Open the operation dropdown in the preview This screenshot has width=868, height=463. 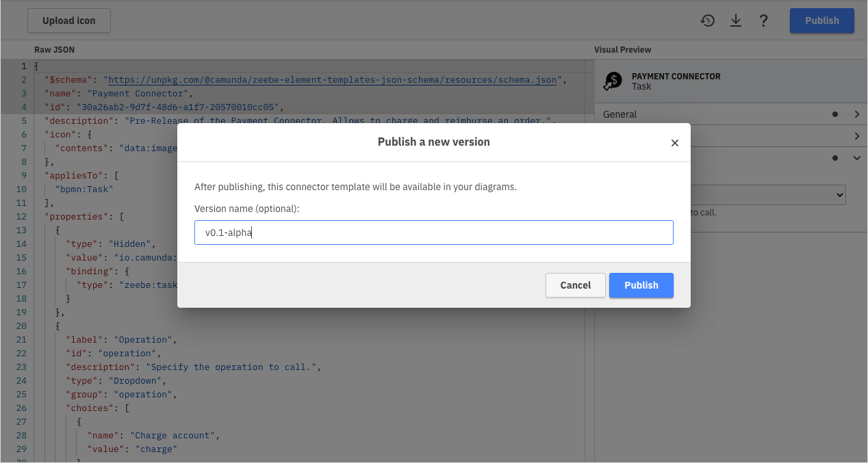[x=787, y=194]
